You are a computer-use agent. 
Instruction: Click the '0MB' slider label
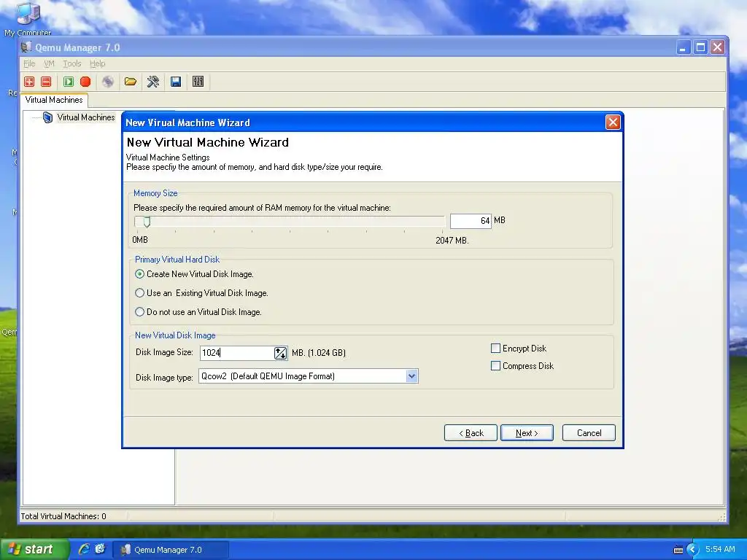(x=140, y=239)
